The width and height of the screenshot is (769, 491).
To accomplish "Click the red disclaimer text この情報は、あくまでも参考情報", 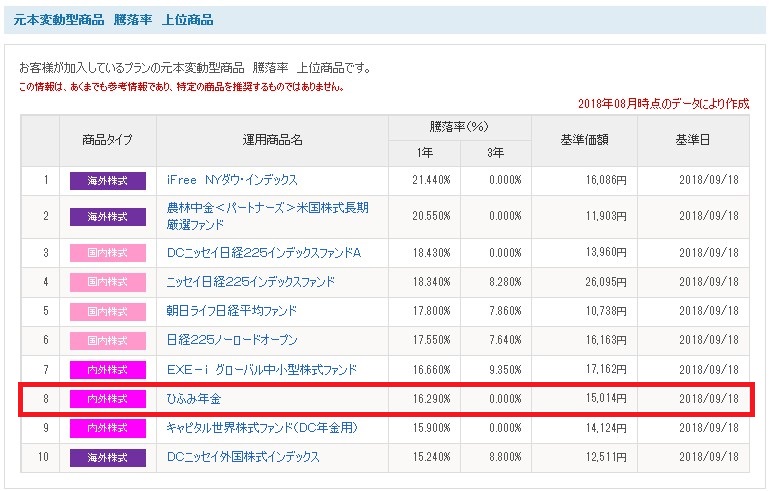I will point(181,87).
